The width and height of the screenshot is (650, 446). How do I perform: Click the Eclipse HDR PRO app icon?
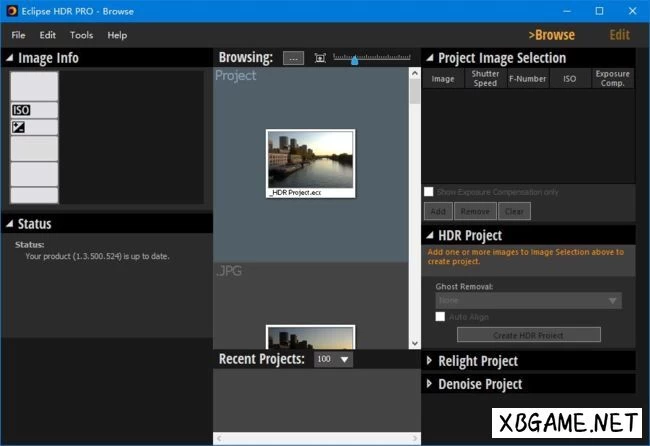coord(12,11)
